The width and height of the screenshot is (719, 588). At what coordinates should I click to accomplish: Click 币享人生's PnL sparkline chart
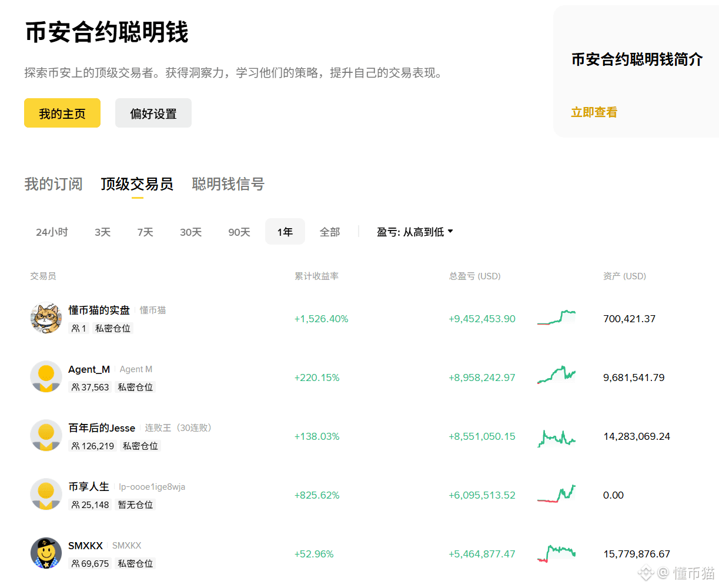556,494
